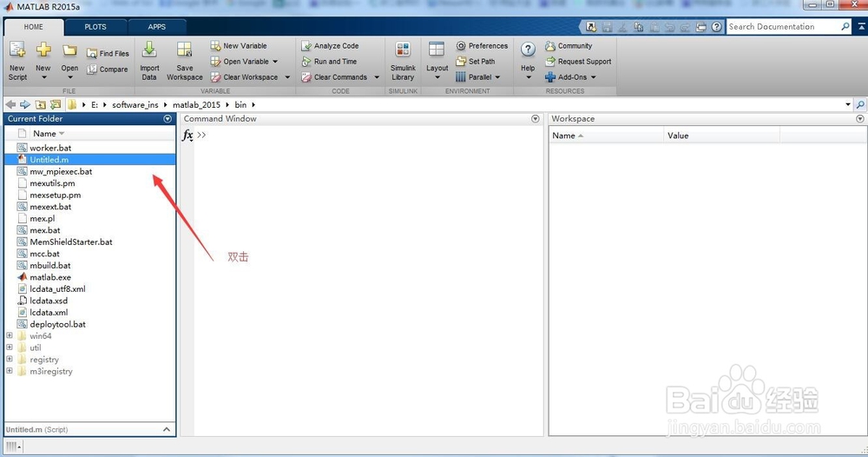Click help icon in quick access toolbar
868x457 pixels.
pos(717,27)
